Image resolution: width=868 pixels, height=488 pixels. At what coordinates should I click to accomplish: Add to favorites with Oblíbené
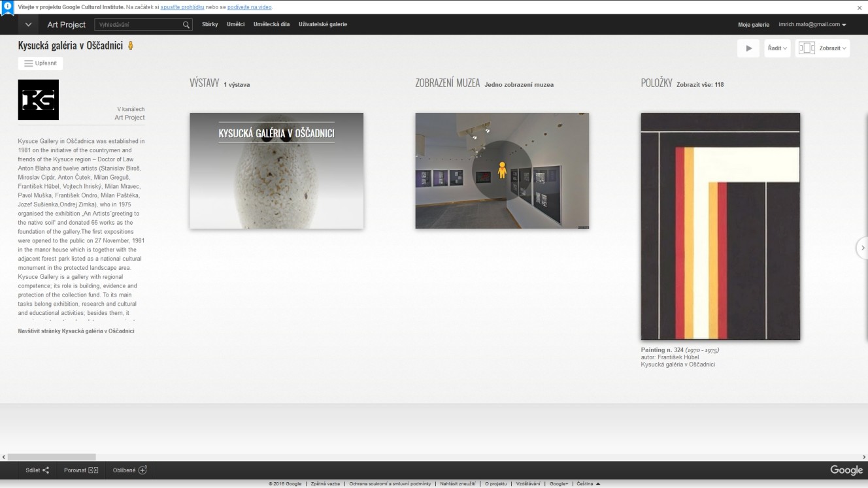point(130,470)
